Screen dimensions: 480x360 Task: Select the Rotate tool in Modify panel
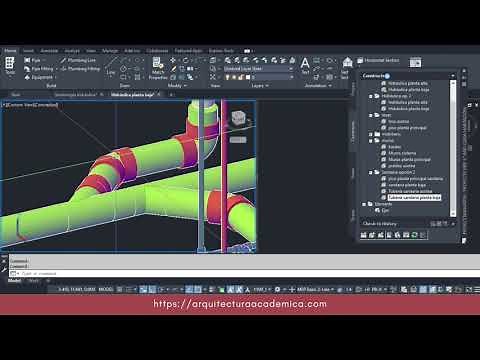(186, 60)
